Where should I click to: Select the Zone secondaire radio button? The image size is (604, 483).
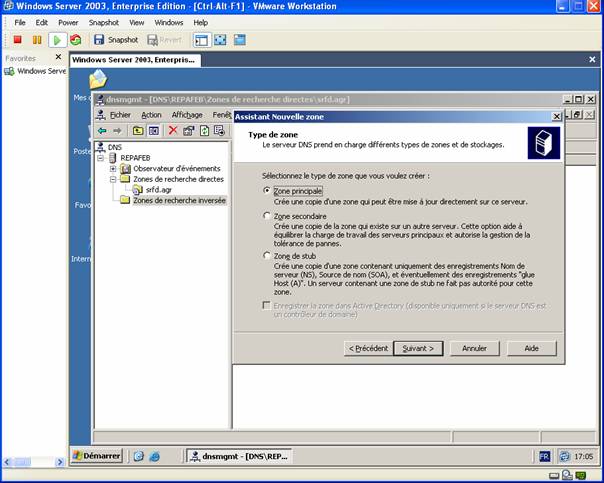266,216
